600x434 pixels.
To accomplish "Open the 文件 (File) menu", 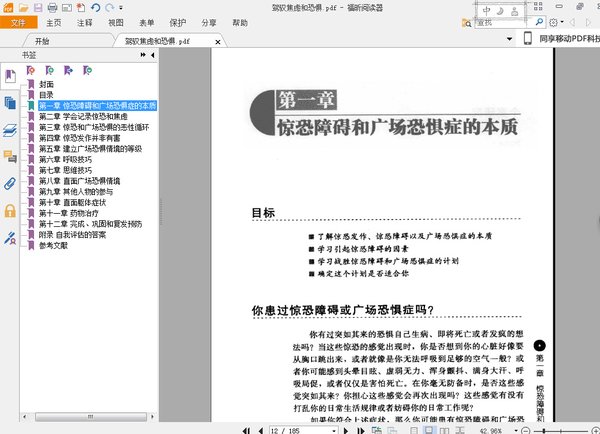I will pyautogui.click(x=18, y=22).
